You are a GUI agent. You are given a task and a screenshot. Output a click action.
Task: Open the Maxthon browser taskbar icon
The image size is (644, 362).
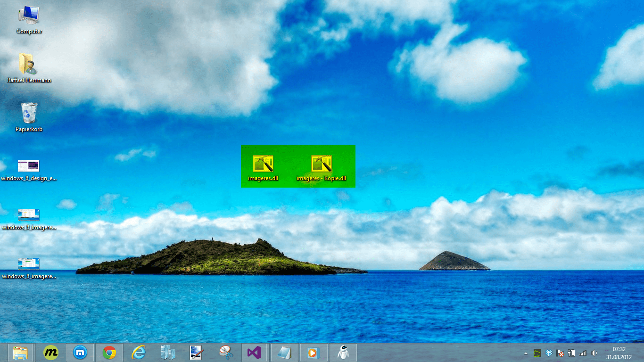coord(80,353)
